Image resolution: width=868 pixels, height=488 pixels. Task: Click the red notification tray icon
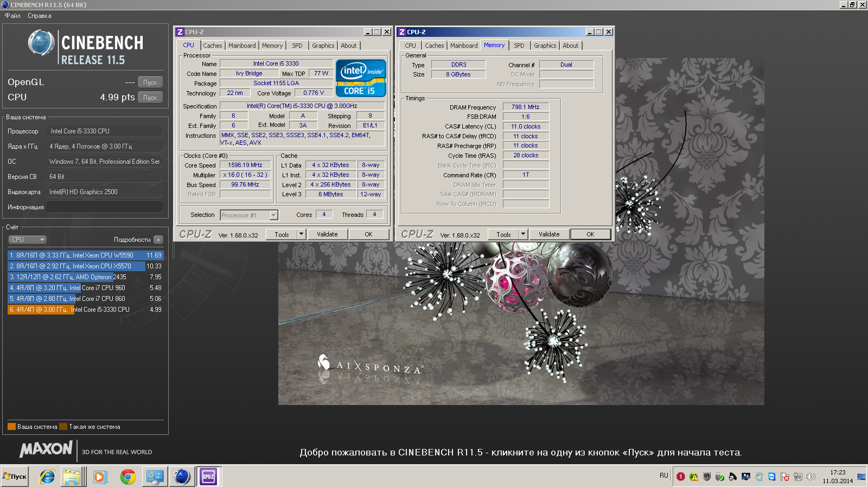[x=681, y=477]
